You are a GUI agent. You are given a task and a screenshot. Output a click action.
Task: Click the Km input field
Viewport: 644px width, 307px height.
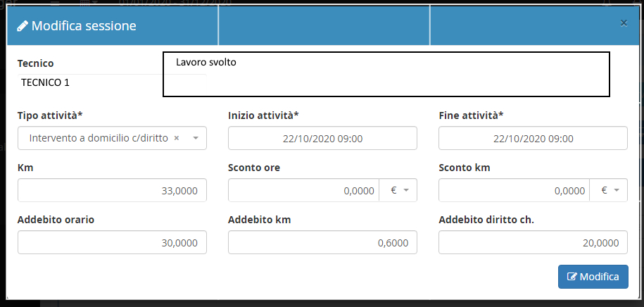pyautogui.click(x=112, y=190)
